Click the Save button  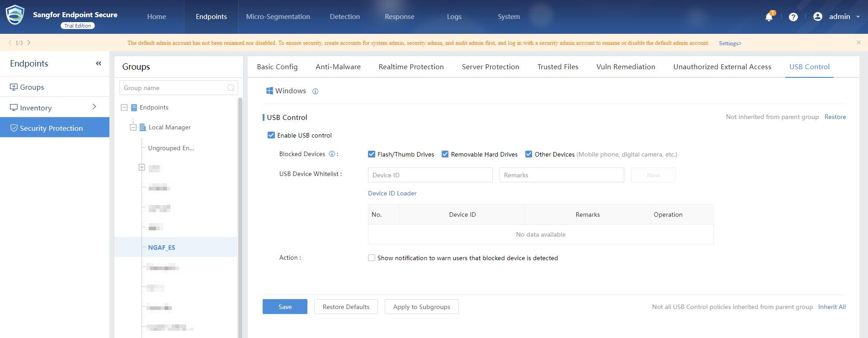285,307
